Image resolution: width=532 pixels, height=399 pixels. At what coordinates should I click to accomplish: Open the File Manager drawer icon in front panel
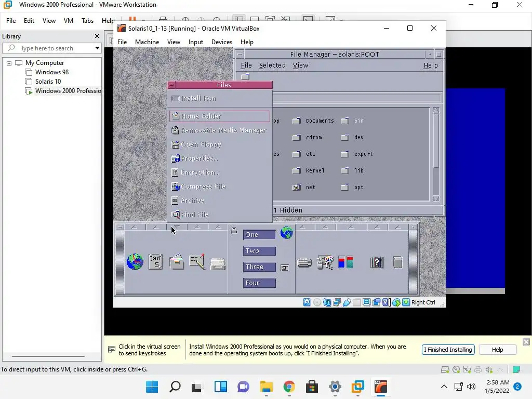point(177,262)
